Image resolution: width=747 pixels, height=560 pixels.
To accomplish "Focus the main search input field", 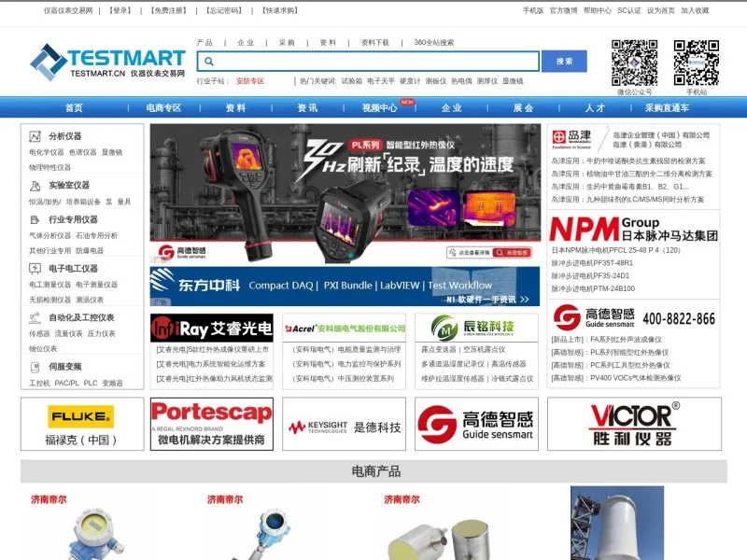I will tap(368, 62).
